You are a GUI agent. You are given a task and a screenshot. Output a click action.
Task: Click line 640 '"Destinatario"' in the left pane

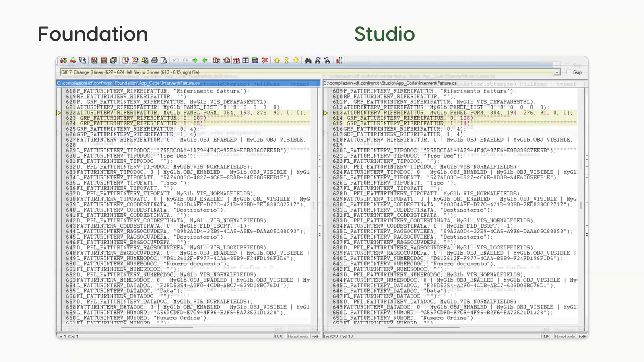(x=198, y=210)
